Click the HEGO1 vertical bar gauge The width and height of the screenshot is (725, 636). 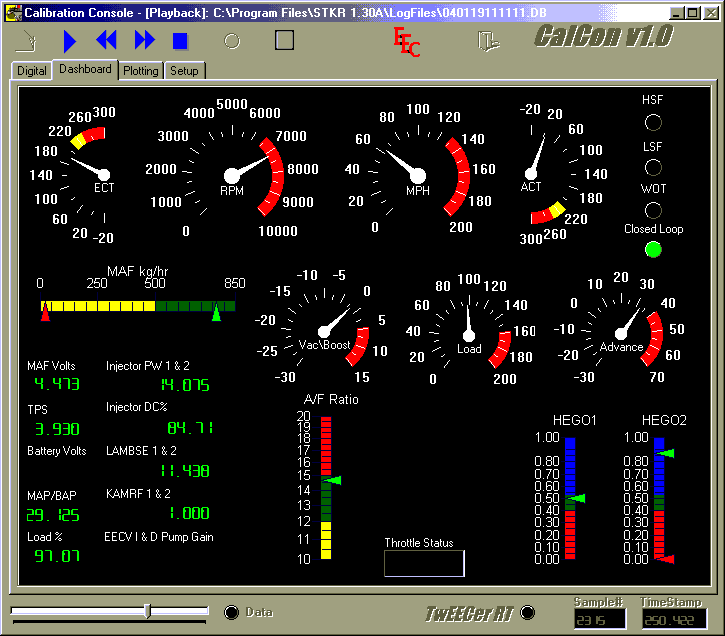pyautogui.click(x=570, y=498)
